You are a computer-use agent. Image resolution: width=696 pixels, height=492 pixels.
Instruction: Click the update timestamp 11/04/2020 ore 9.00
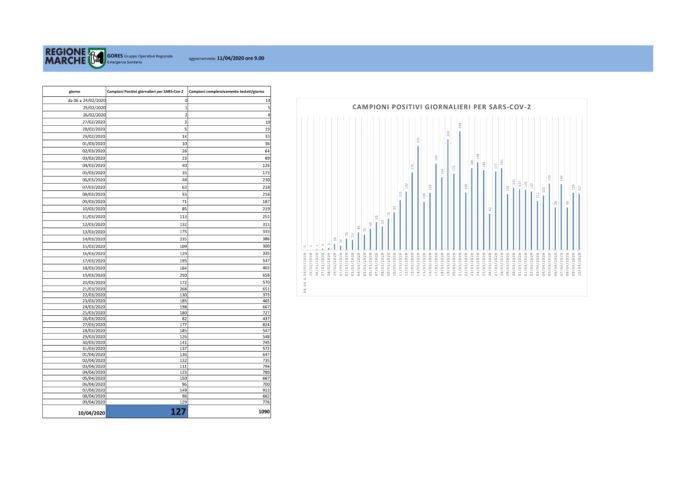tap(240, 58)
